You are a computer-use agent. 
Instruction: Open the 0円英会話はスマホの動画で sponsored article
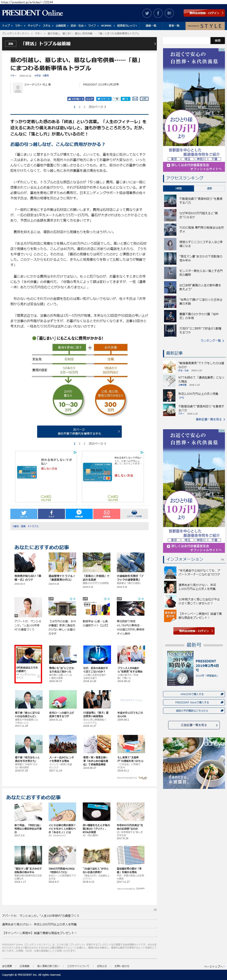click(28, 663)
